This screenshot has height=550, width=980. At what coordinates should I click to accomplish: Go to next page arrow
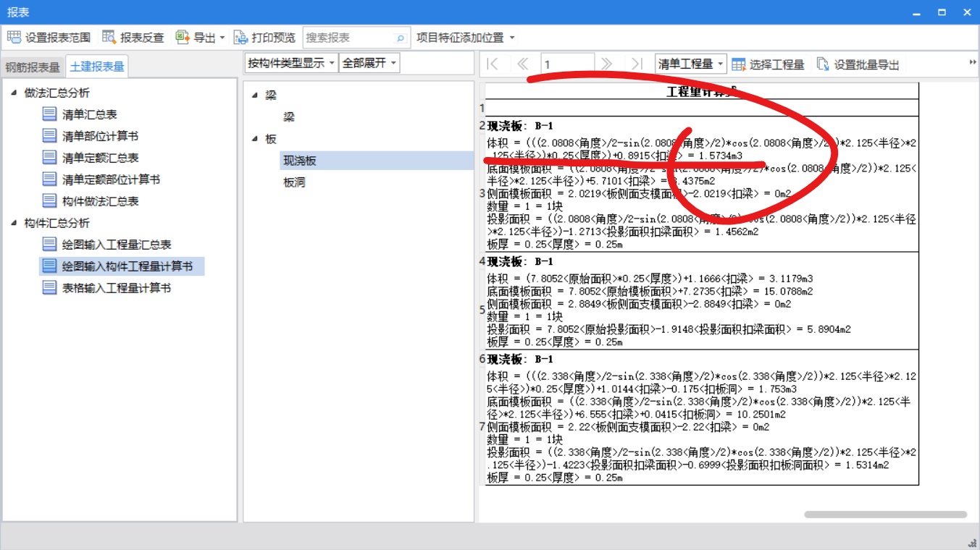(x=607, y=64)
